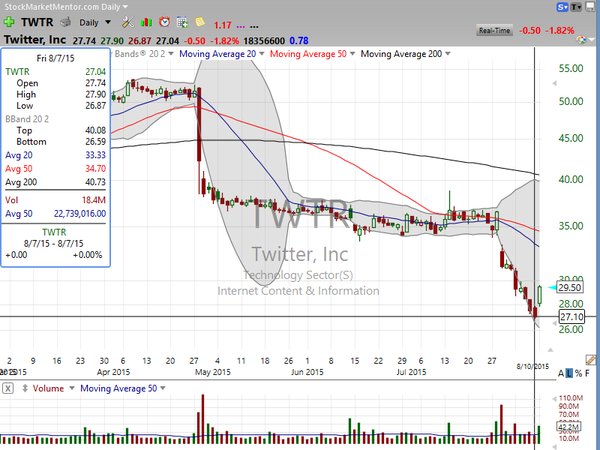Open Moving Average 200 dropdown arrow
Image resolution: width=600 pixels, height=450 pixels.
(448, 54)
